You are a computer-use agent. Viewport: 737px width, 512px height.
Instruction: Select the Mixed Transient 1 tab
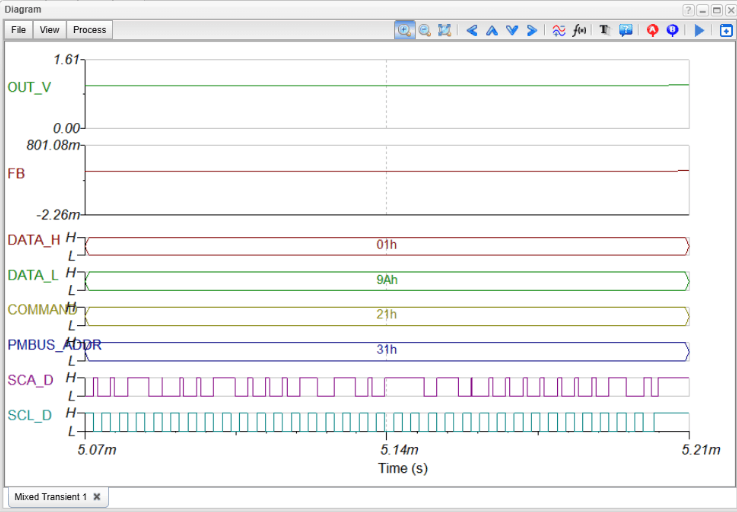click(x=51, y=496)
